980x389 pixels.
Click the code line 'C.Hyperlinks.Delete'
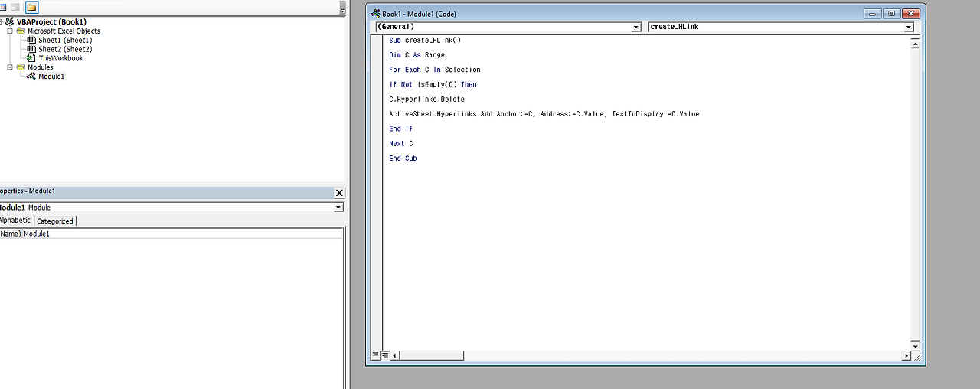(x=426, y=100)
